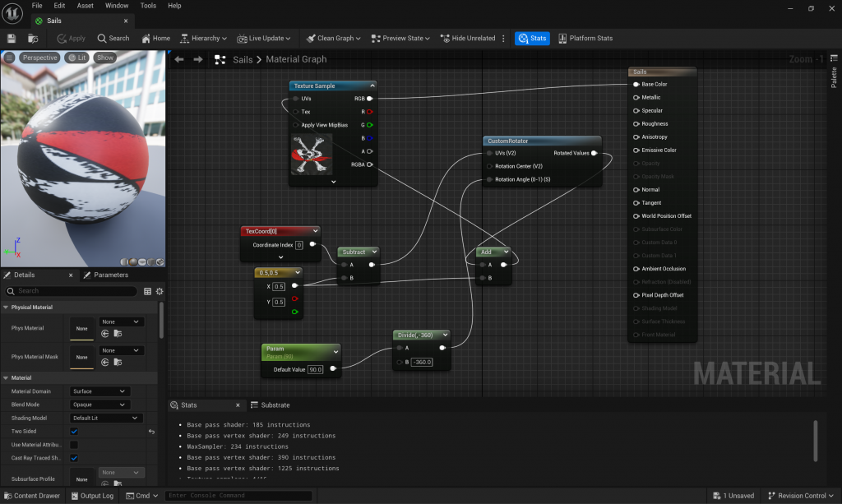Collapse the Texture Sample node
Viewport: 842px width, 504px height.
pyautogui.click(x=372, y=86)
